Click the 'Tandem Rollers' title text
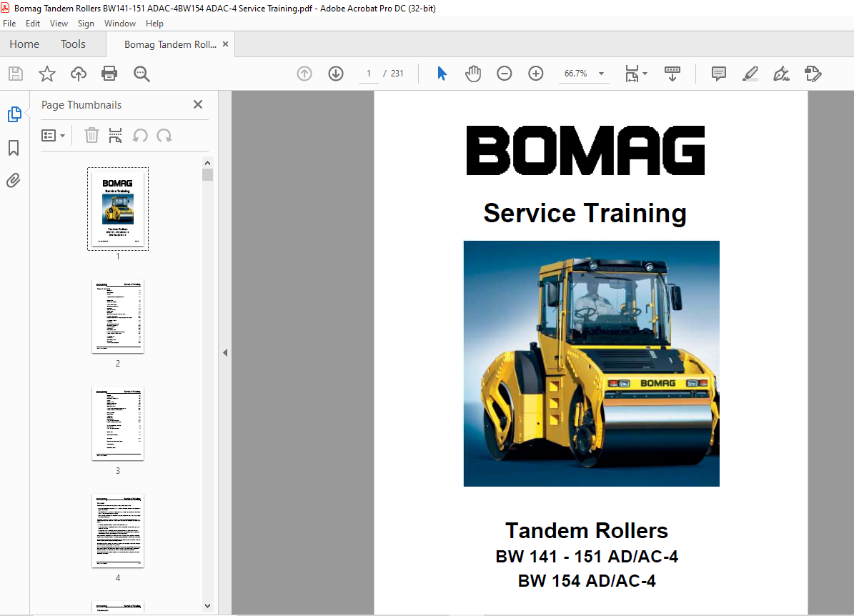The height and width of the screenshot is (616, 854). pyautogui.click(x=587, y=530)
